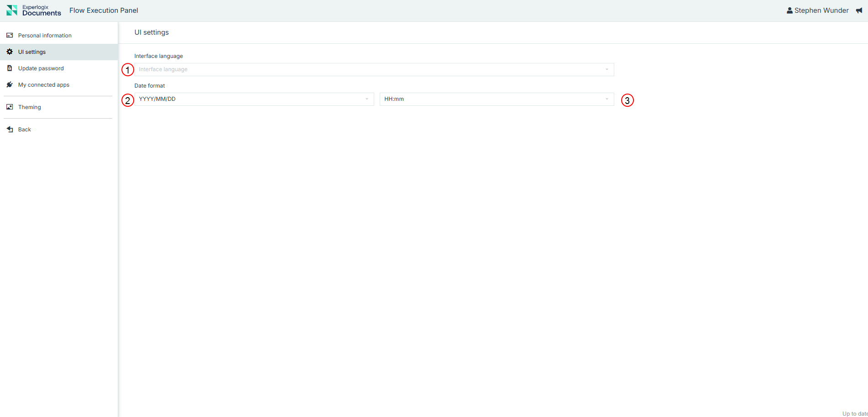Click the Experlogix Documents logo
This screenshot has width=868, height=417.
point(34,10)
